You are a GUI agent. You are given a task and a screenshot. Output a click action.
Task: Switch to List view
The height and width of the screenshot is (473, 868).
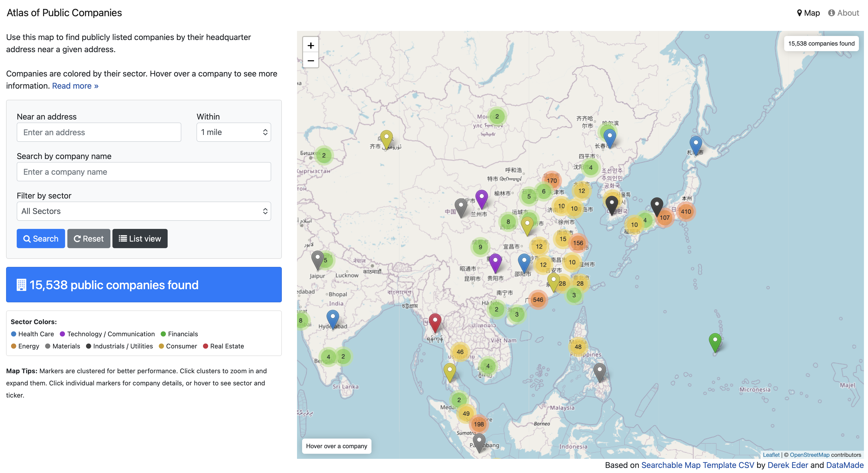pos(140,239)
